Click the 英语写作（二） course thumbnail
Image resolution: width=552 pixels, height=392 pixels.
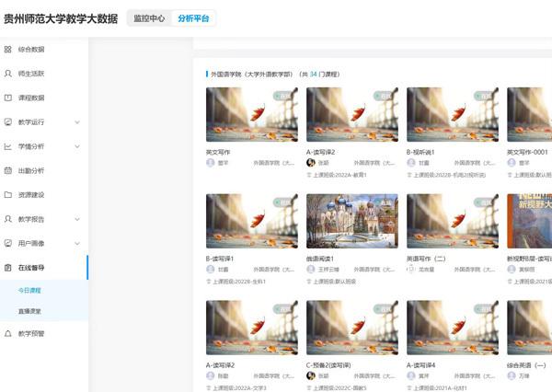pos(452,221)
